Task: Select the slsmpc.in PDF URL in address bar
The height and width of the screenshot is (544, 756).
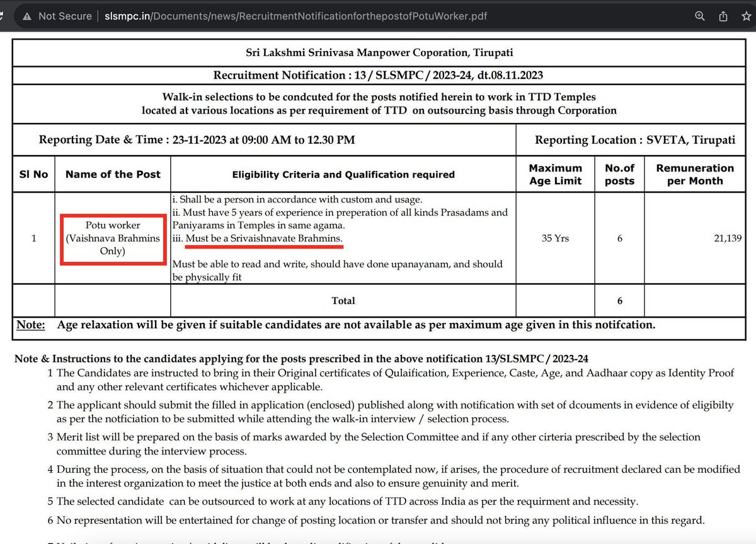Action: [x=296, y=16]
